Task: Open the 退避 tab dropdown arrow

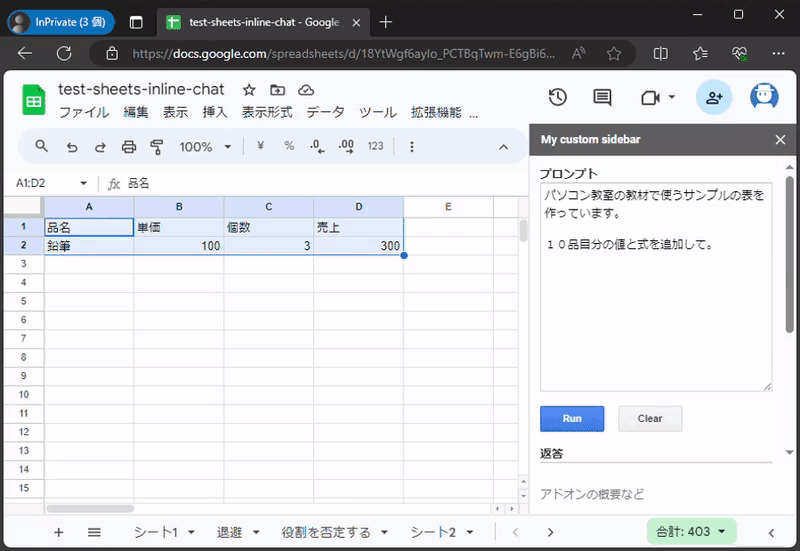Action: click(256, 533)
